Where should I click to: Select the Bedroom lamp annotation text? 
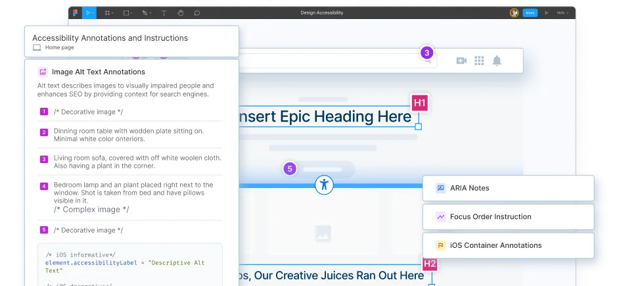pyautogui.click(x=133, y=193)
